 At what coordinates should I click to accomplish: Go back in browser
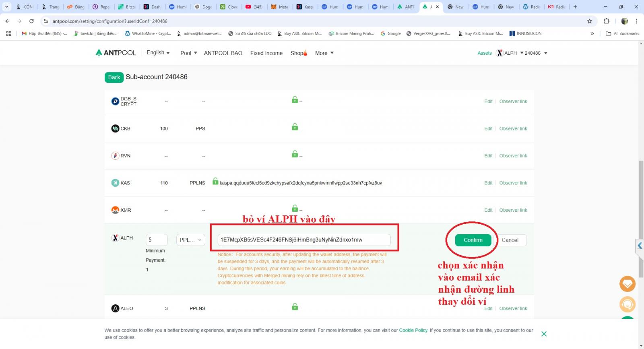(x=8, y=21)
